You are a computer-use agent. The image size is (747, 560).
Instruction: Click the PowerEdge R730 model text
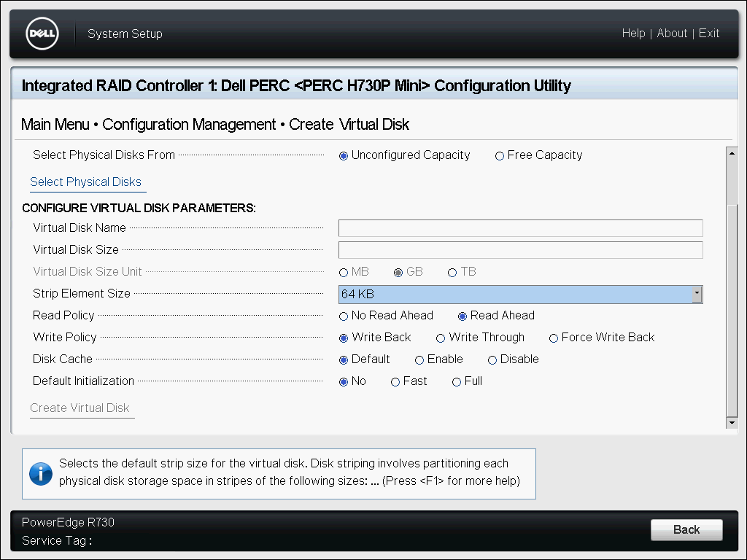point(68,522)
